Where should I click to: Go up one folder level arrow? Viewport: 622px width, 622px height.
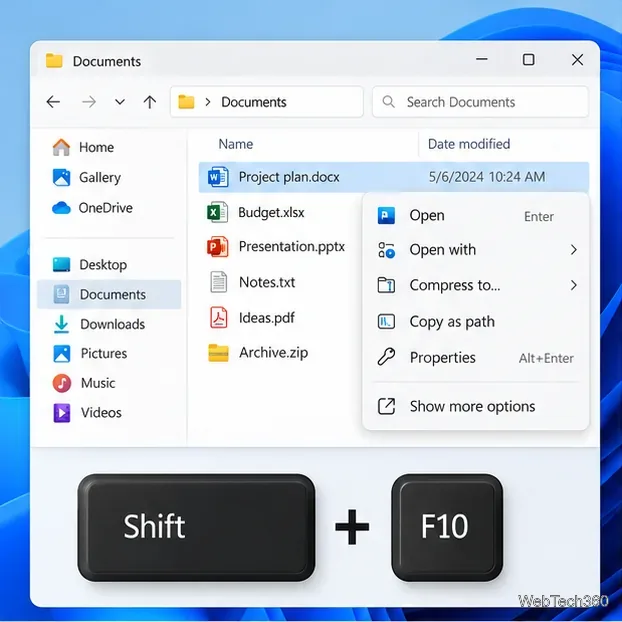tap(150, 102)
